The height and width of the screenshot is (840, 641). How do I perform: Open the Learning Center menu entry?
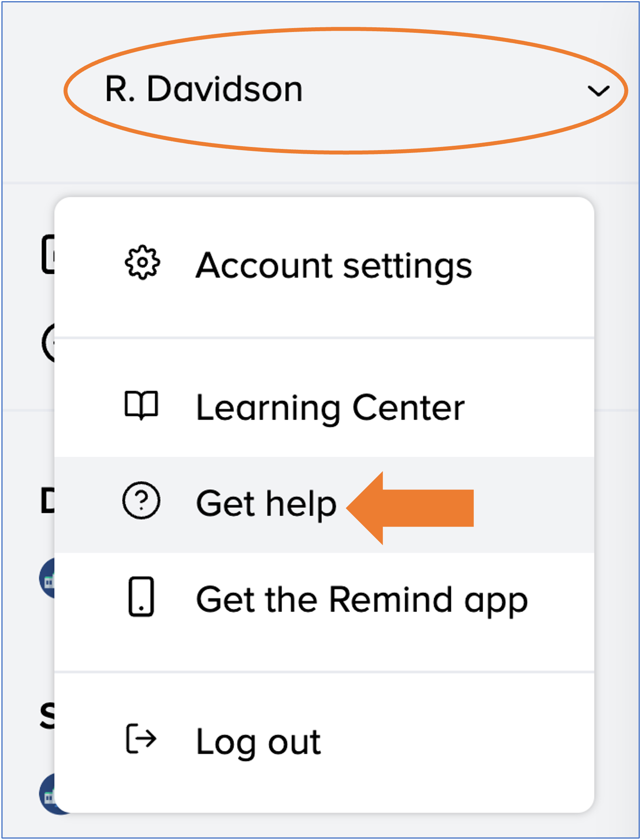(x=330, y=408)
